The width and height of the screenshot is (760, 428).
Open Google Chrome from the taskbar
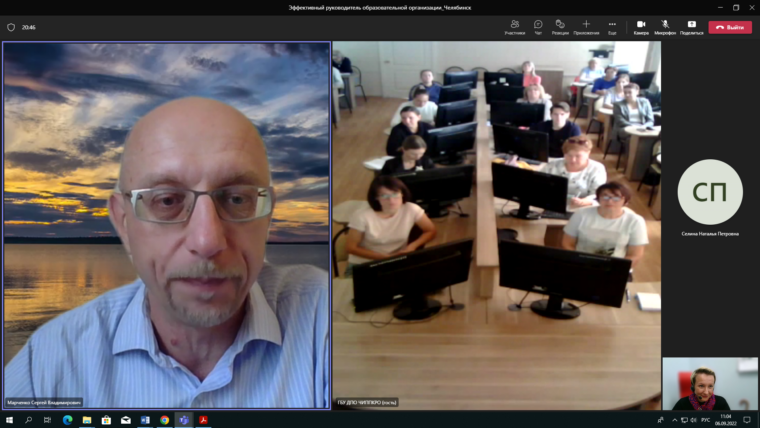164,420
